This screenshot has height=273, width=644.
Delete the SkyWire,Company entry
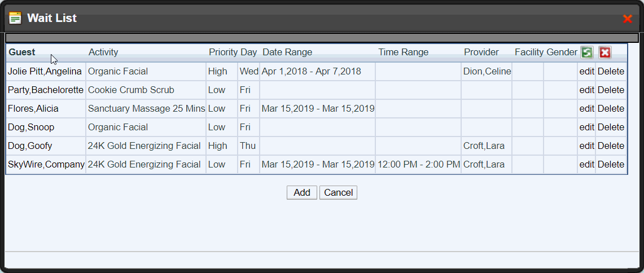611,165
